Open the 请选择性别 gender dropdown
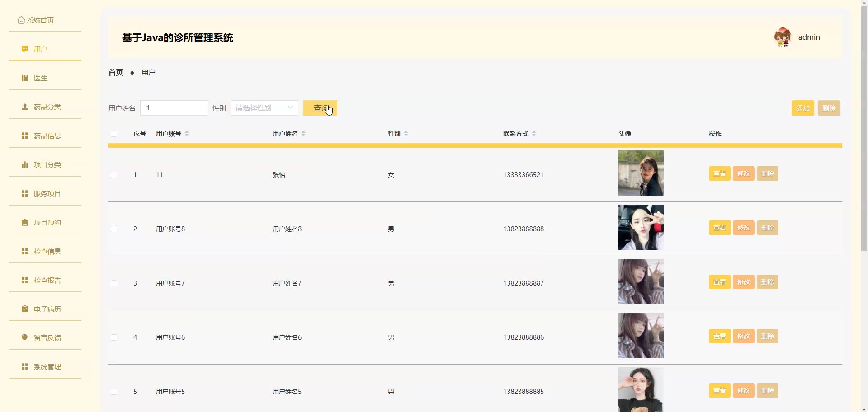Image resolution: width=868 pixels, height=412 pixels. point(264,108)
